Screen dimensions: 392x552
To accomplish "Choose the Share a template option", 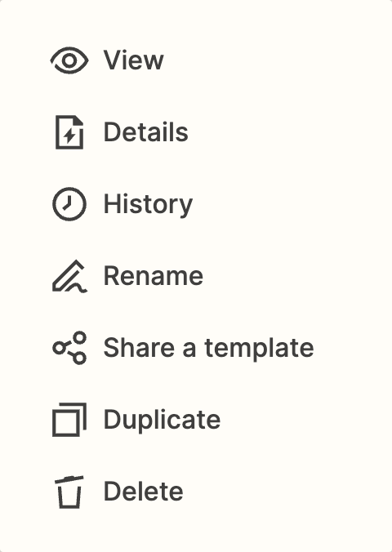I will pyautogui.click(x=196, y=348).
